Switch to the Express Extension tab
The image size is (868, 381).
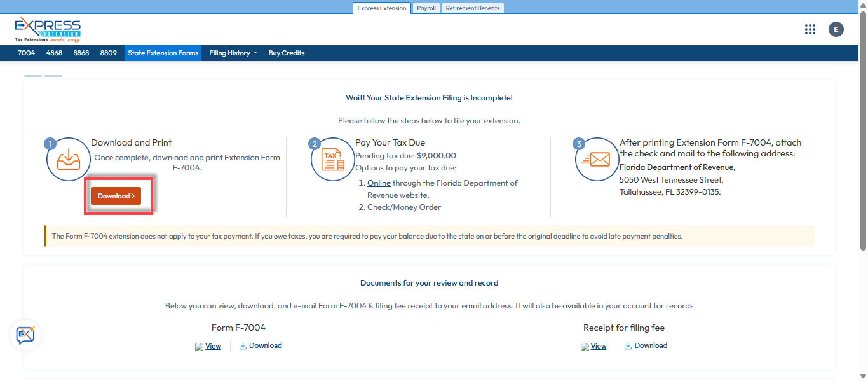pos(381,8)
